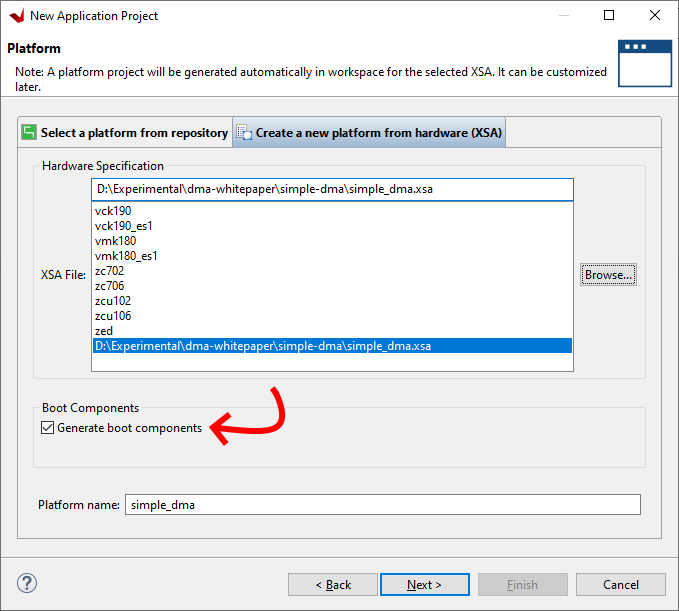Select vmk180_es1 in hardware list

click(x=333, y=256)
